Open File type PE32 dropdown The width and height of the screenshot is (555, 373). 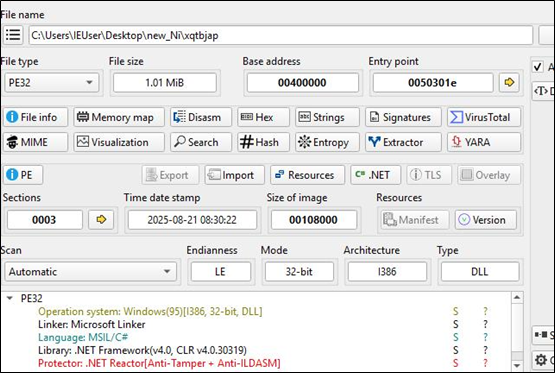pos(52,82)
